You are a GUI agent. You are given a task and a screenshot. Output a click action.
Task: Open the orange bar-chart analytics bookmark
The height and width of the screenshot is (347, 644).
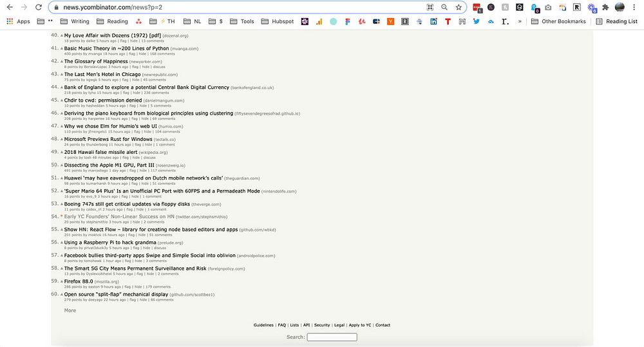click(x=319, y=21)
